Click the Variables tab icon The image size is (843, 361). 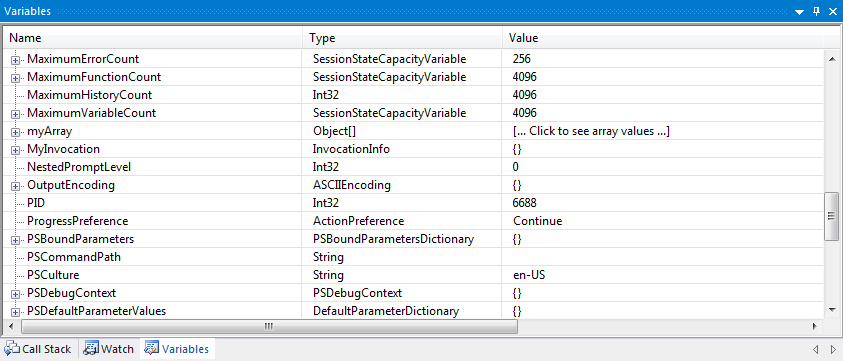pyautogui.click(x=152, y=349)
